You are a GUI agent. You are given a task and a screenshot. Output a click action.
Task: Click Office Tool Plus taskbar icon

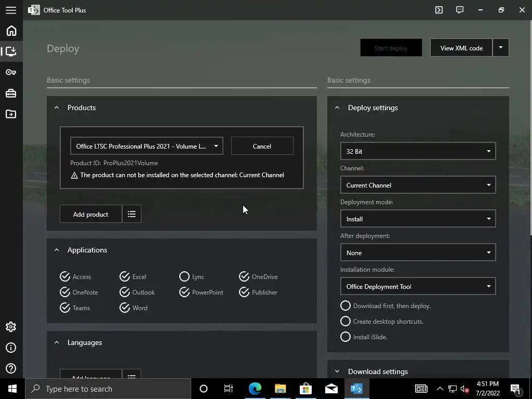point(356,389)
